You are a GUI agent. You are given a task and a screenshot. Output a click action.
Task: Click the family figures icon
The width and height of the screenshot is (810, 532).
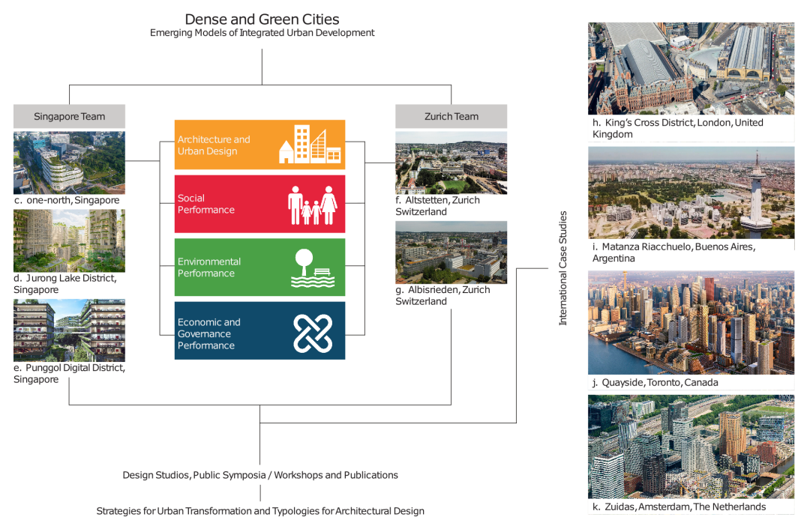313,205
